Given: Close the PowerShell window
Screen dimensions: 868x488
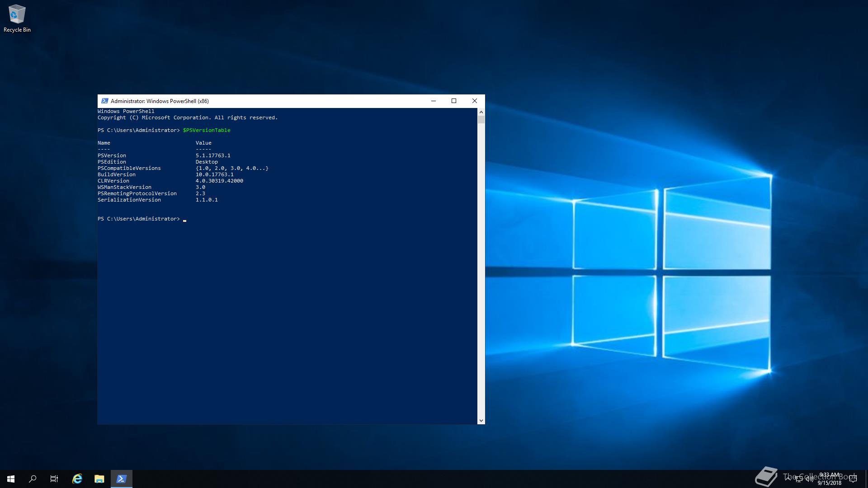Looking at the screenshot, I should 475,101.
